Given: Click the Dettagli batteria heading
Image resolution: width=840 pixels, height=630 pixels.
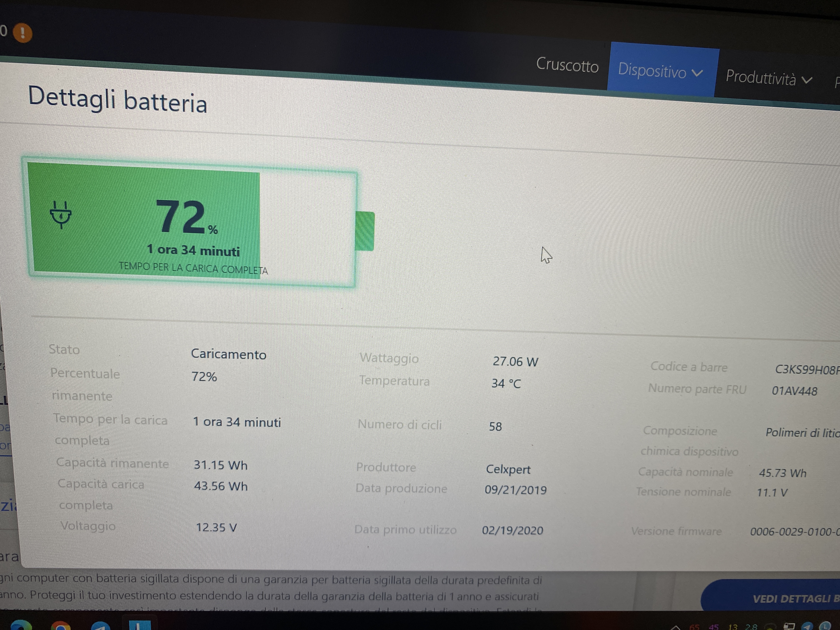Looking at the screenshot, I should tap(118, 100).
